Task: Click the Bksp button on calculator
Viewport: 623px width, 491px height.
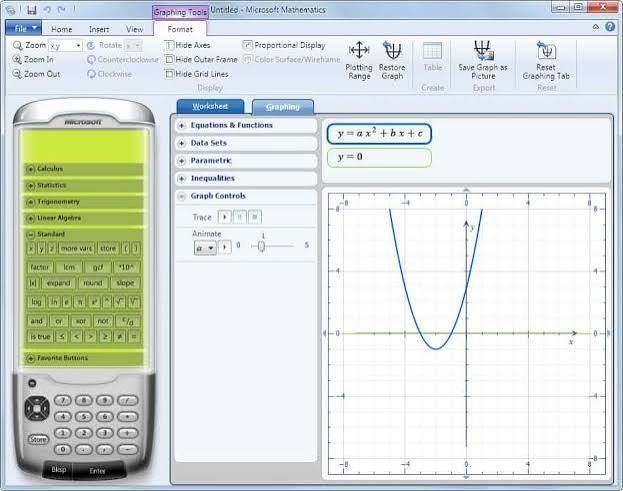Action: click(58, 470)
